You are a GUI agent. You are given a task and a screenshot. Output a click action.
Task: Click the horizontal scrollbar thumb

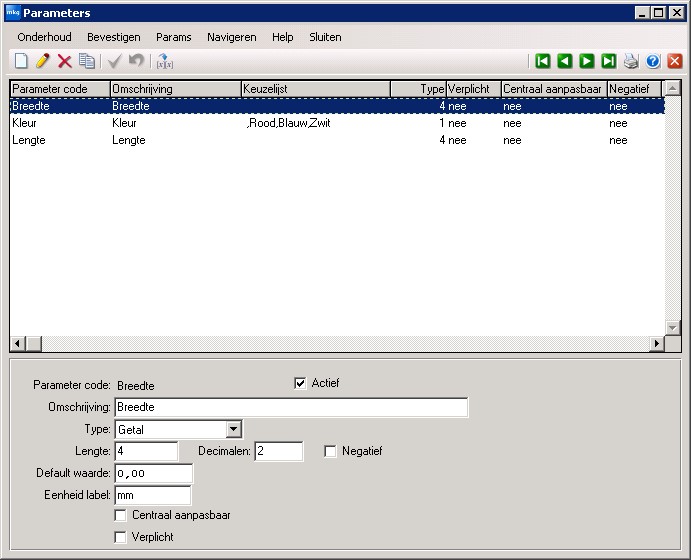33,343
